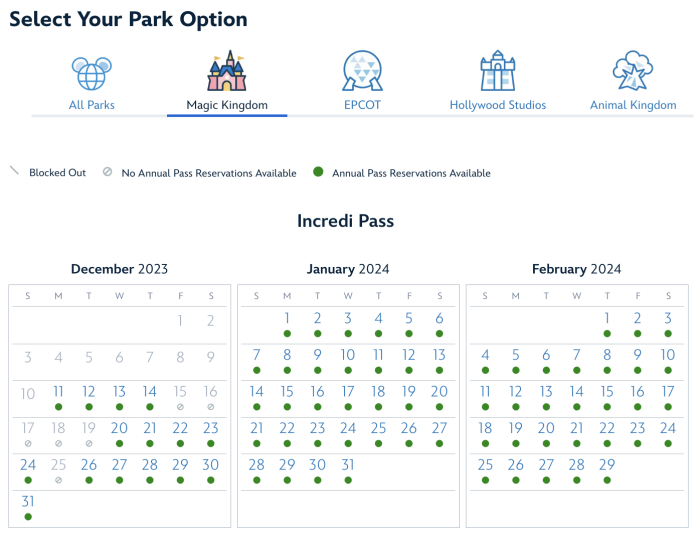
Task: Click the Hollywood Studios tower icon
Action: [x=497, y=72]
